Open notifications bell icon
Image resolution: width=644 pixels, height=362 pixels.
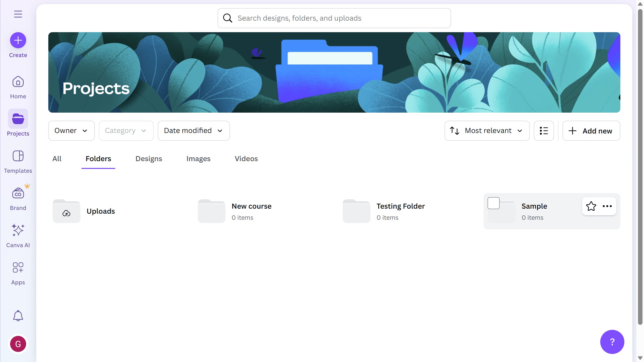[18, 316]
